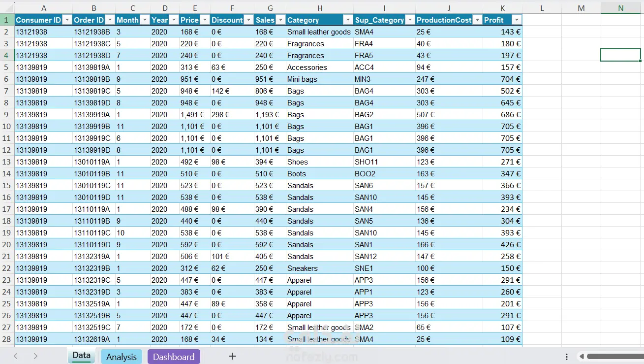
Task: Click the 247 € production cost cell
Action: point(449,79)
